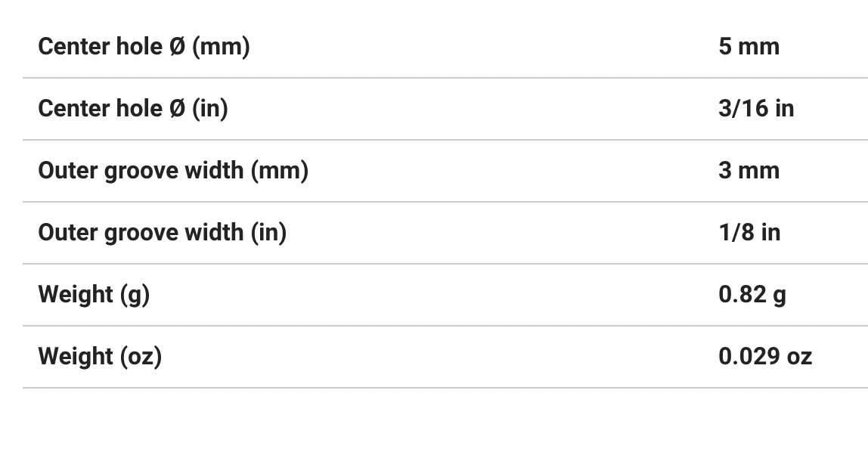Click the "Outer groove width (mm)" label

tap(173, 171)
